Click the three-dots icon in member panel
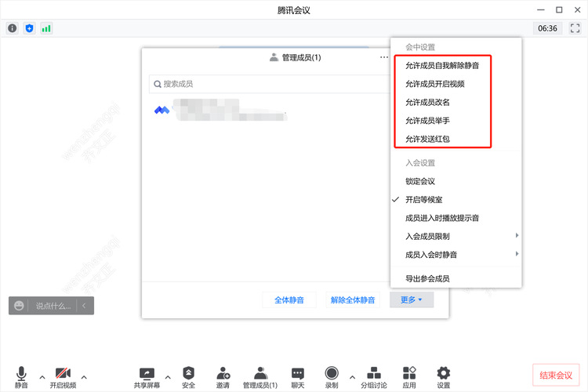This screenshot has width=588, height=392. click(x=384, y=57)
